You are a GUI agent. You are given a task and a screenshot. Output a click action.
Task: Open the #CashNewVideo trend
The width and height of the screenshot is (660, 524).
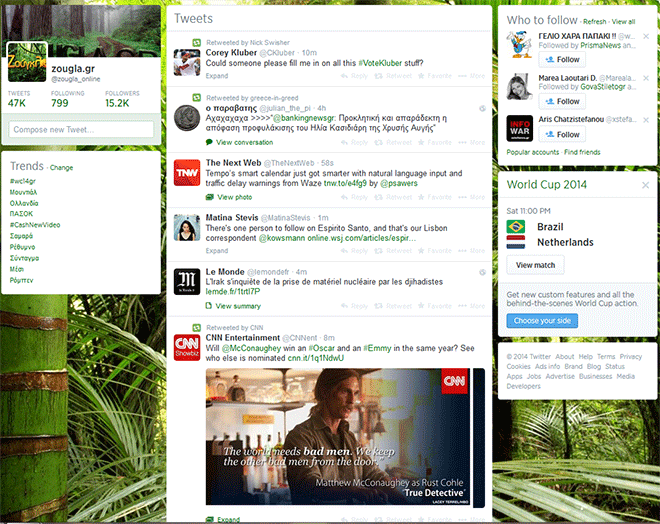pos(35,227)
